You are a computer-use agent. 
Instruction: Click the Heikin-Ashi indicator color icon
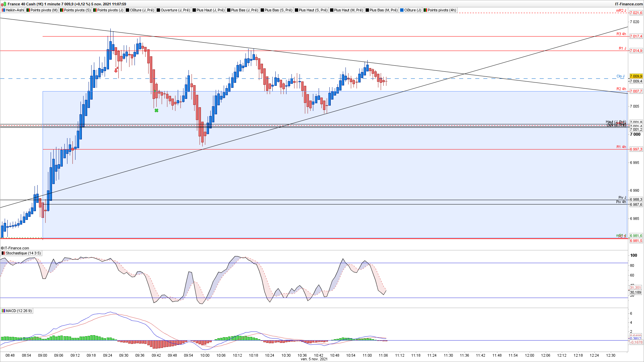(x=3, y=10)
